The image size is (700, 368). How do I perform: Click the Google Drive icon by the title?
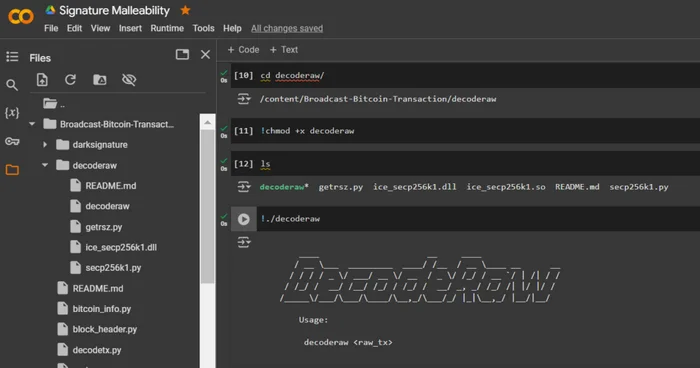(50, 10)
